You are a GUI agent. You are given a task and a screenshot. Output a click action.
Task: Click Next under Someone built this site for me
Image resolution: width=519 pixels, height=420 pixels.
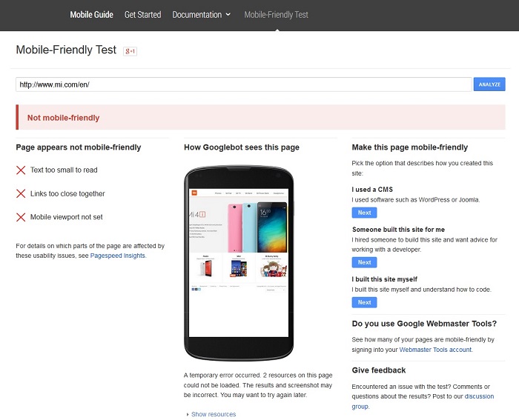[364, 262]
